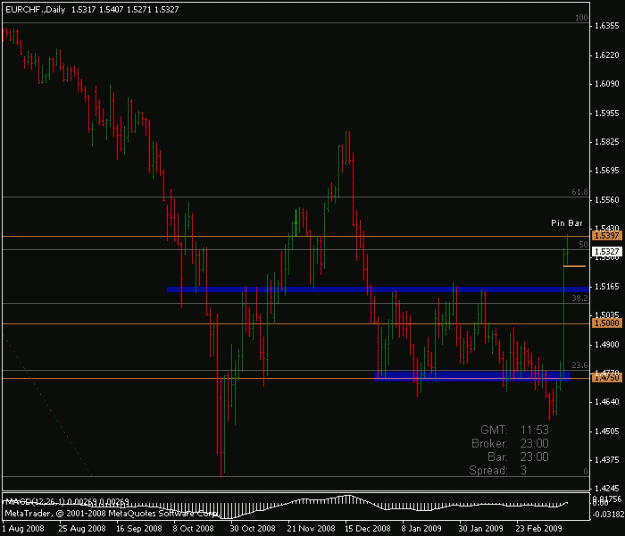This screenshot has width=625, height=536.
Task: Click the EURCHF Daily chart title
Action: click(x=92, y=10)
